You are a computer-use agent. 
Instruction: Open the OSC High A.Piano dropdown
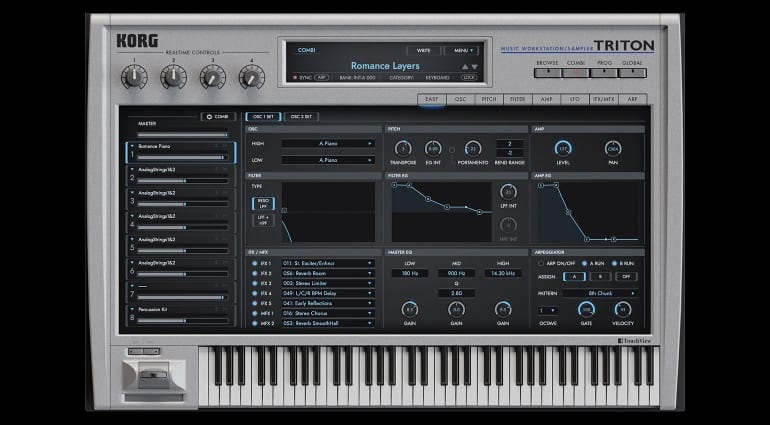(327, 144)
